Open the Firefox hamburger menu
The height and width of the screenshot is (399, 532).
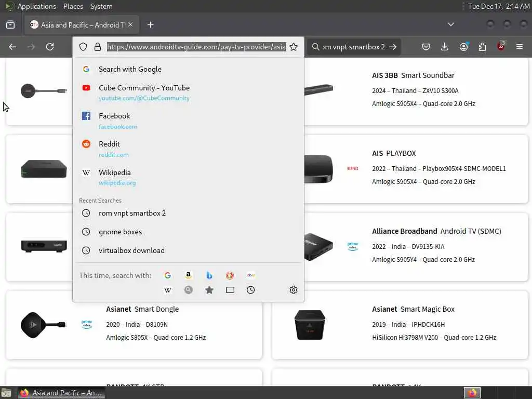pyautogui.click(x=520, y=47)
